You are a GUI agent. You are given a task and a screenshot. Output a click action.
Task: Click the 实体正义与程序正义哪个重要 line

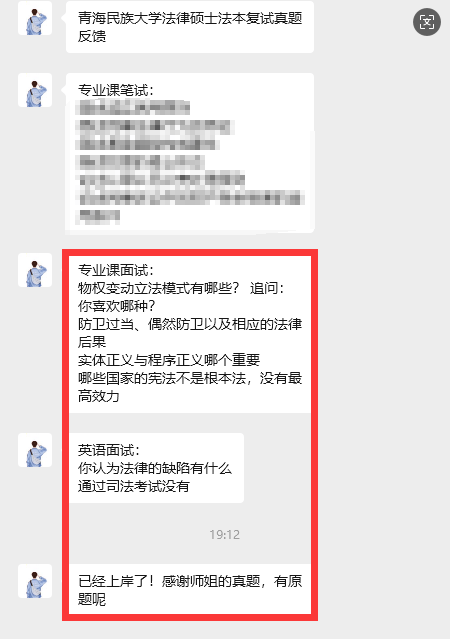pos(169,360)
